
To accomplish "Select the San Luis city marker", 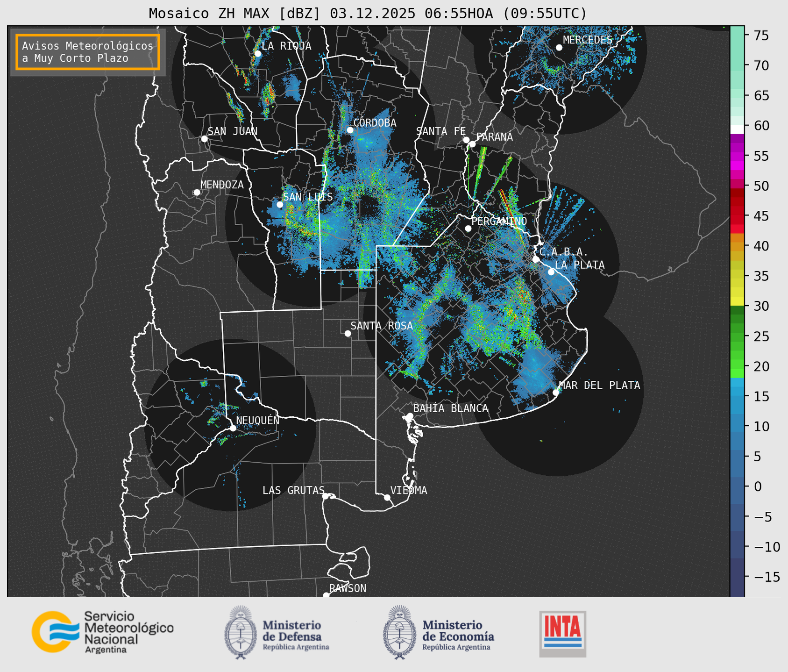I will (x=280, y=205).
